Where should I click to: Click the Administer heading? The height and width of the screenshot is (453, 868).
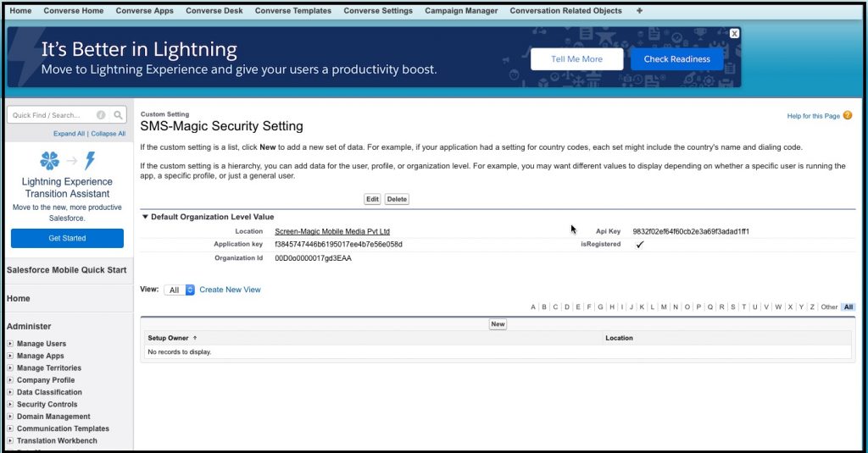[x=29, y=326]
